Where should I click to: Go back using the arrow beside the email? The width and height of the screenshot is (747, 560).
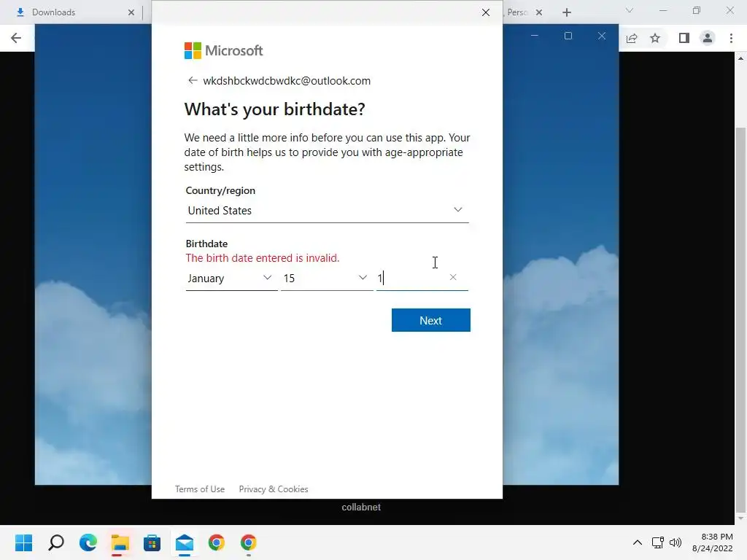pos(193,80)
